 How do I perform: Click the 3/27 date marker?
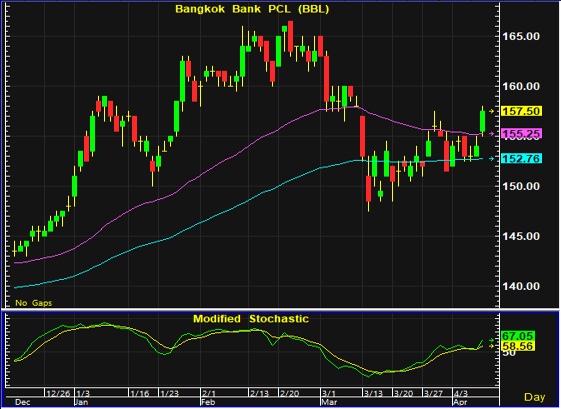[x=433, y=393]
